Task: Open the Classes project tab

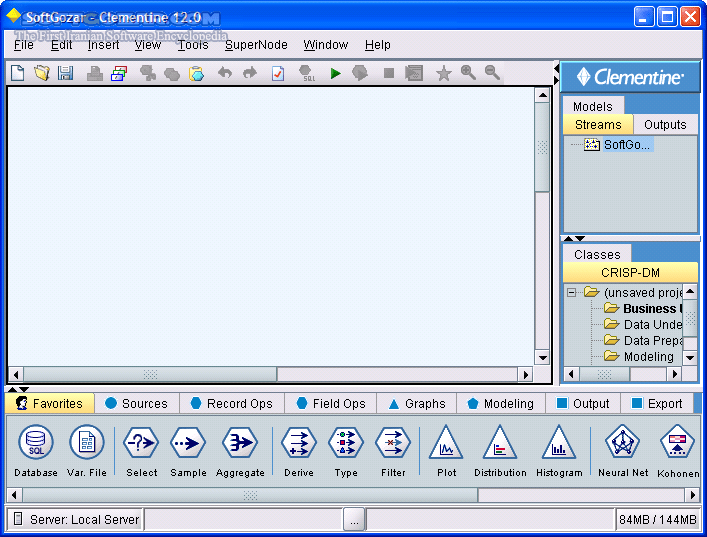Action: (597, 254)
